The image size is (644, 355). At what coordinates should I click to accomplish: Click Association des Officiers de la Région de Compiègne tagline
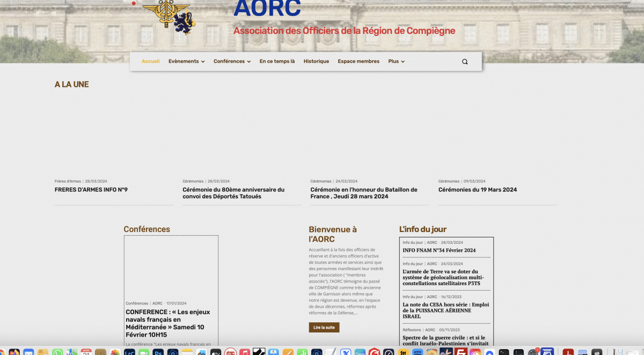pos(344,31)
